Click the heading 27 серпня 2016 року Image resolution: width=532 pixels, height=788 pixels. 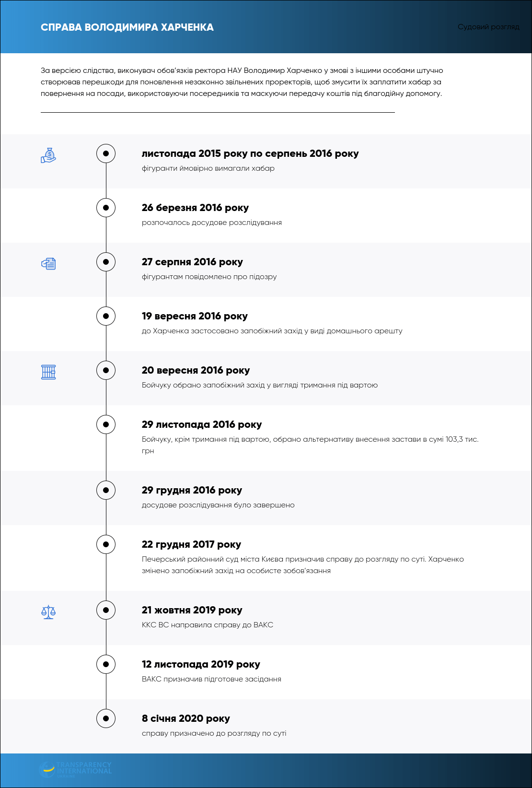[x=192, y=262]
